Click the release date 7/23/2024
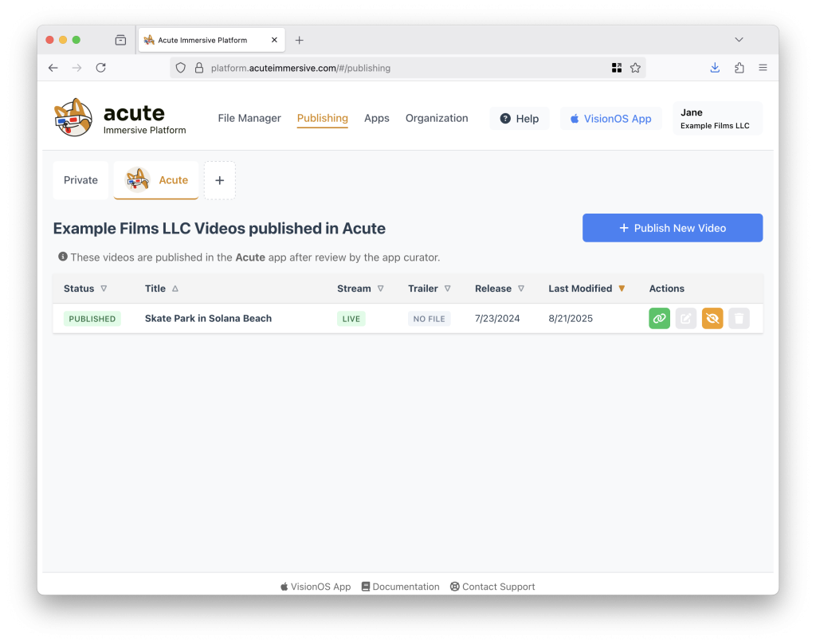The height and width of the screenshot is (644, 816). point(497,319)
